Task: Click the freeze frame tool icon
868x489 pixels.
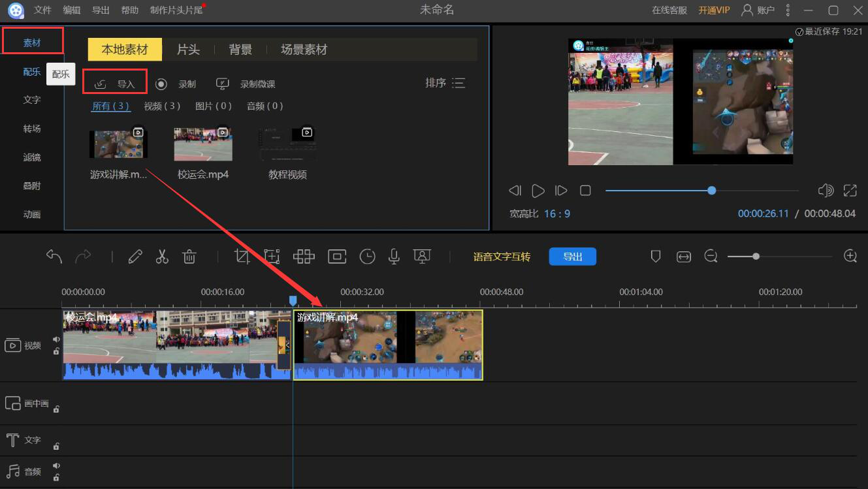Action: click(337, 257)
